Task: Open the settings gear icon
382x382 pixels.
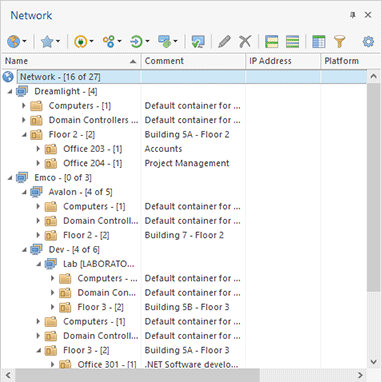Action: click(x=368, y=42)
